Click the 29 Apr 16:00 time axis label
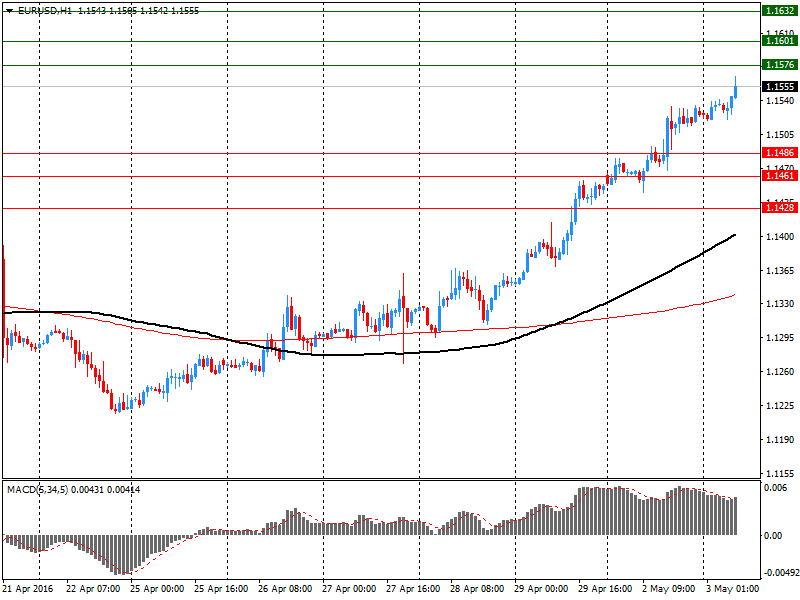 pos(606,589)
